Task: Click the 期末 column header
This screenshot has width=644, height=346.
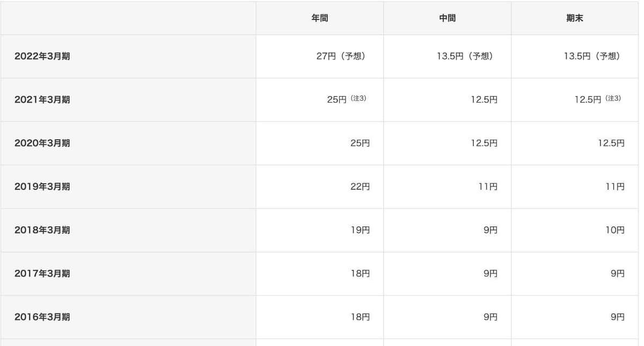Action: pos(575,18)
